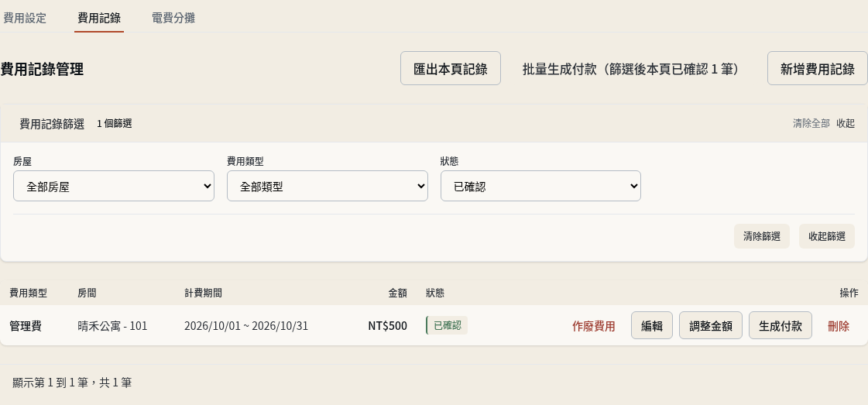Click the 計費期間 column header

coord(203,293)
